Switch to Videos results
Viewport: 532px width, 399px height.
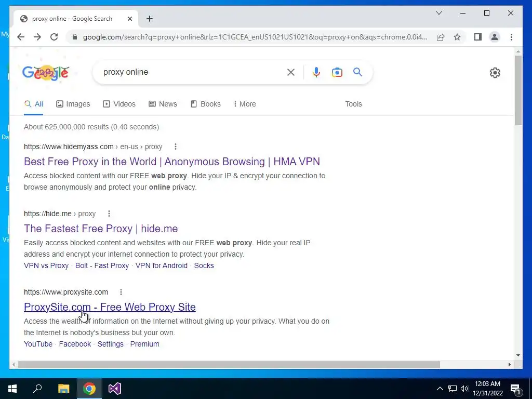coord(119,104)
